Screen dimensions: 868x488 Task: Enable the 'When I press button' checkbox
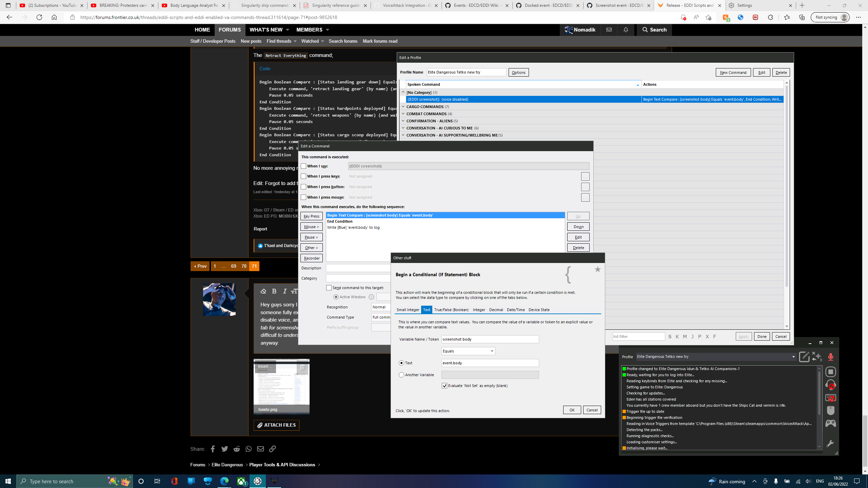(303, 187)
